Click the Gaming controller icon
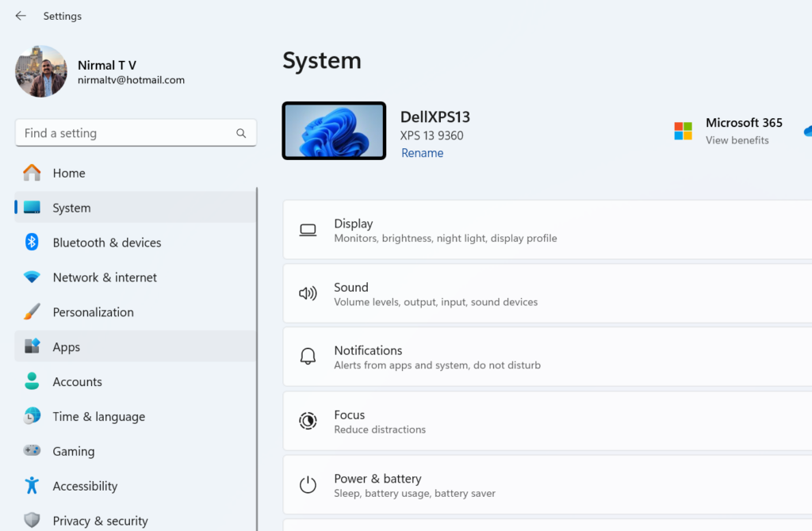812x531 pixels. [32, 450]
